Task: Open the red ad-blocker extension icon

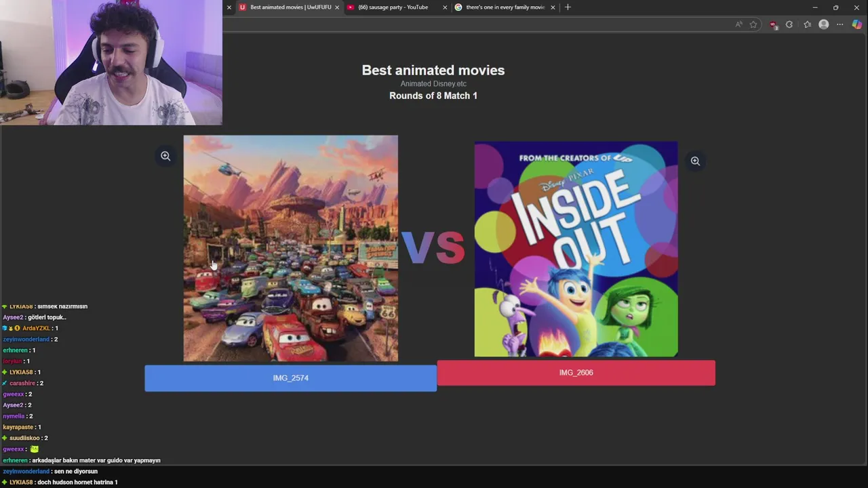Action: point(773,24)
